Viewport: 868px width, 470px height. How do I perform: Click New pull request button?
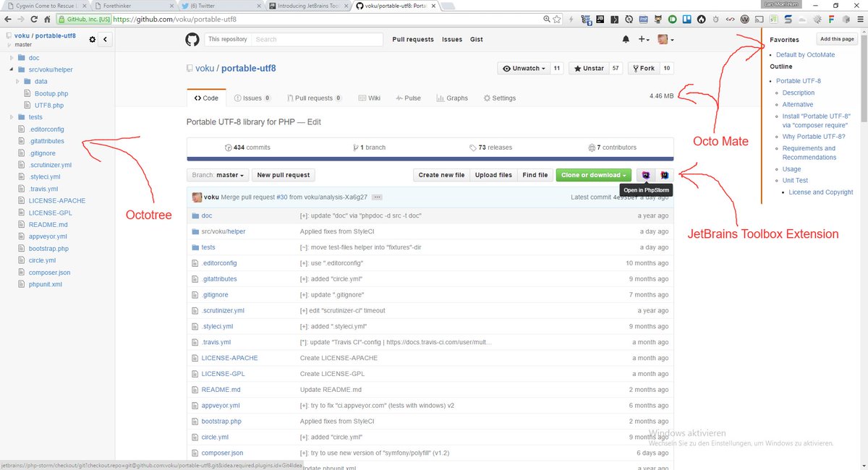pos(284,175)
